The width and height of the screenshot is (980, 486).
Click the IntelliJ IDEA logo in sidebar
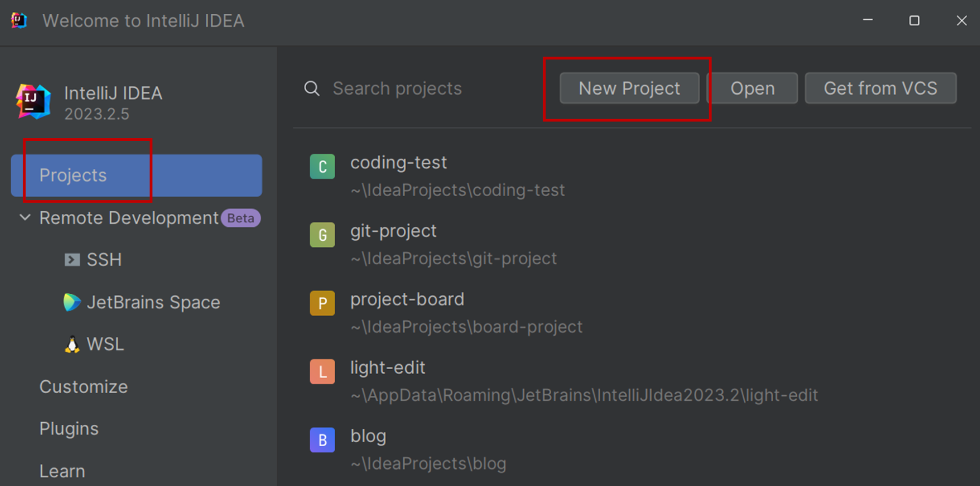coord(33,102)
